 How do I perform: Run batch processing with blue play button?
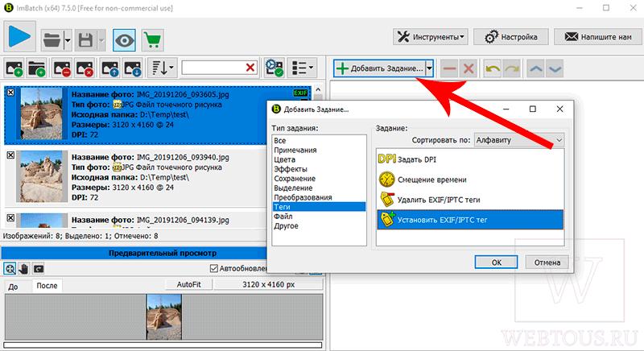pos(19,36)
